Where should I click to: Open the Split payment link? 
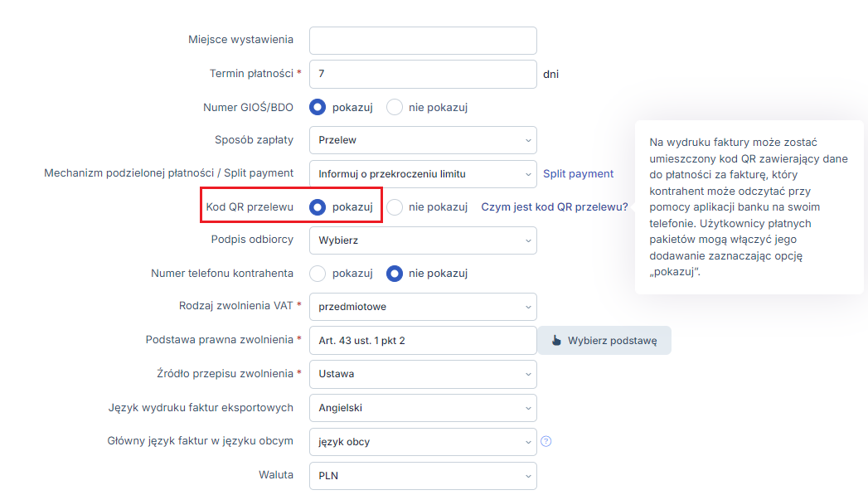pyautogui.click(x=578, y=174)
